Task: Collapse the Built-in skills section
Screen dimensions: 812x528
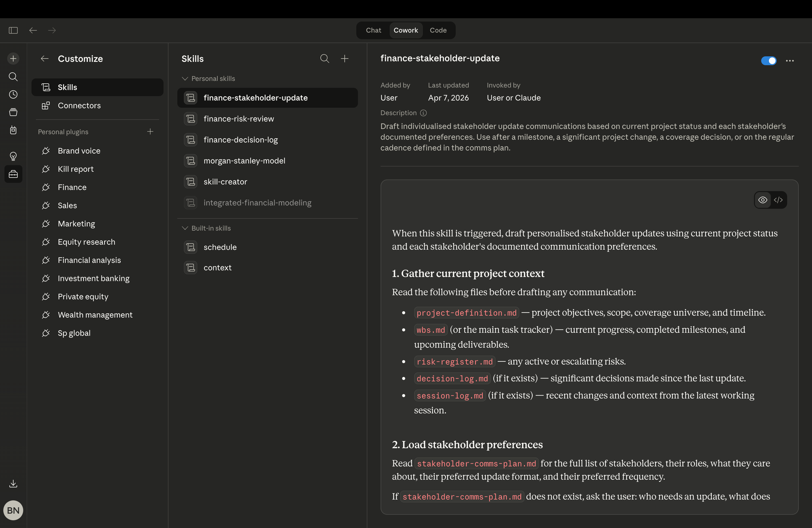Action: click(x=185, y=228)
